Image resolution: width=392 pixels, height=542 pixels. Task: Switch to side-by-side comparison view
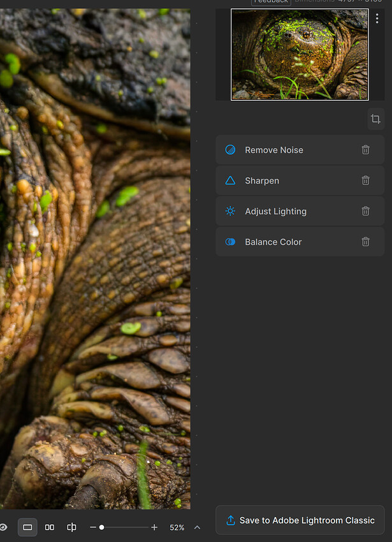click(x=50, y=527)
